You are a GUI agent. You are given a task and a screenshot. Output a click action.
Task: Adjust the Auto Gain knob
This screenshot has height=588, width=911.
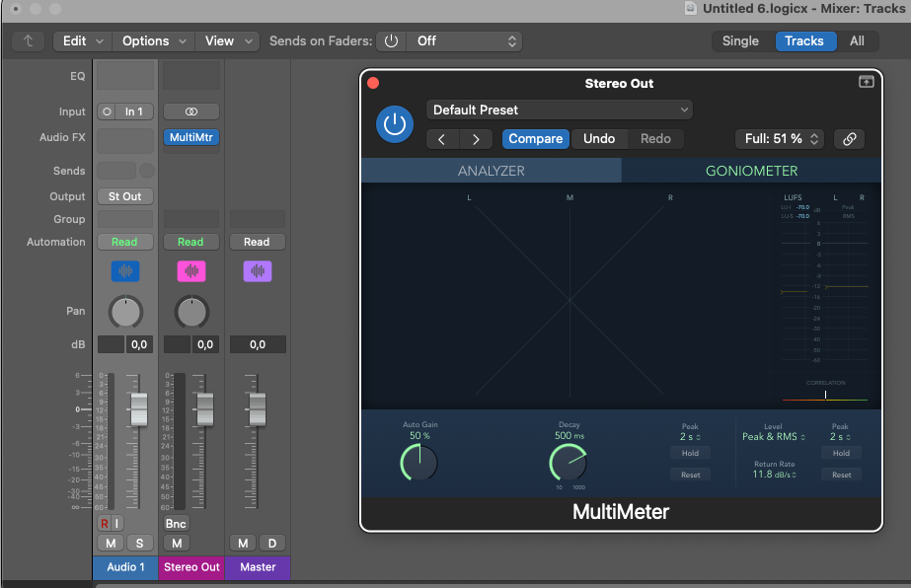click(x=418, y=463)
